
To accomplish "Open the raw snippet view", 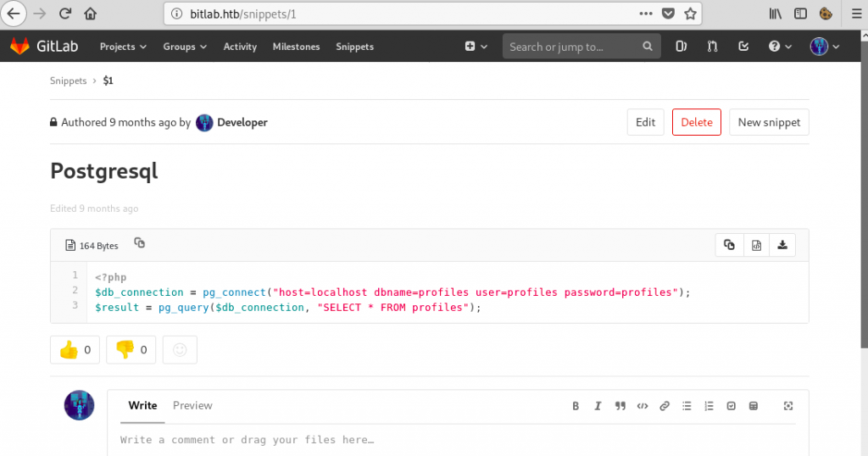I will [x=756, y=245].
